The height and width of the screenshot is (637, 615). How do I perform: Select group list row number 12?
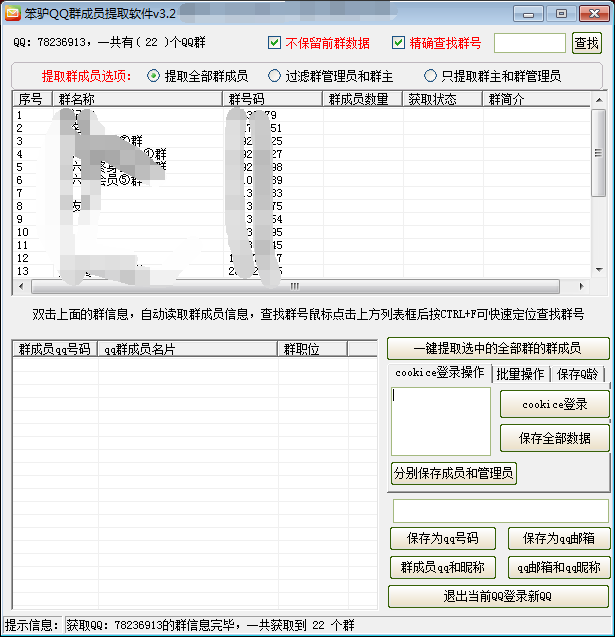(301, 258)
